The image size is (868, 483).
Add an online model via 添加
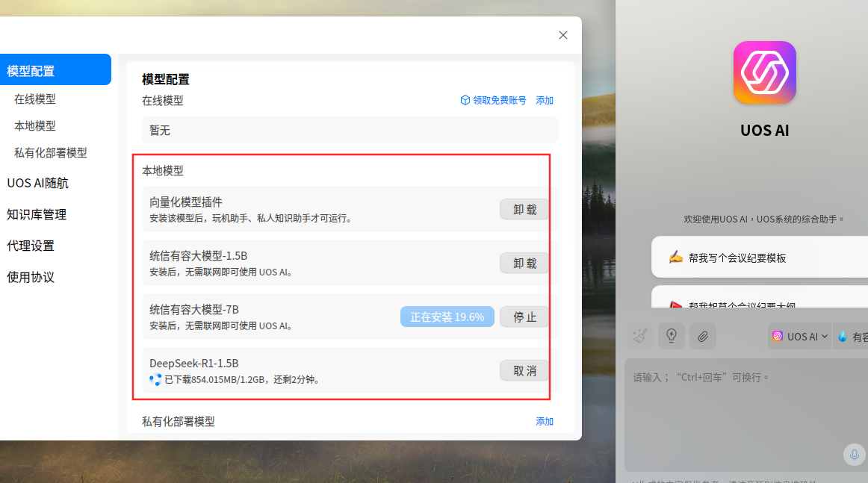pyautogui.click(x=544, y=100)
